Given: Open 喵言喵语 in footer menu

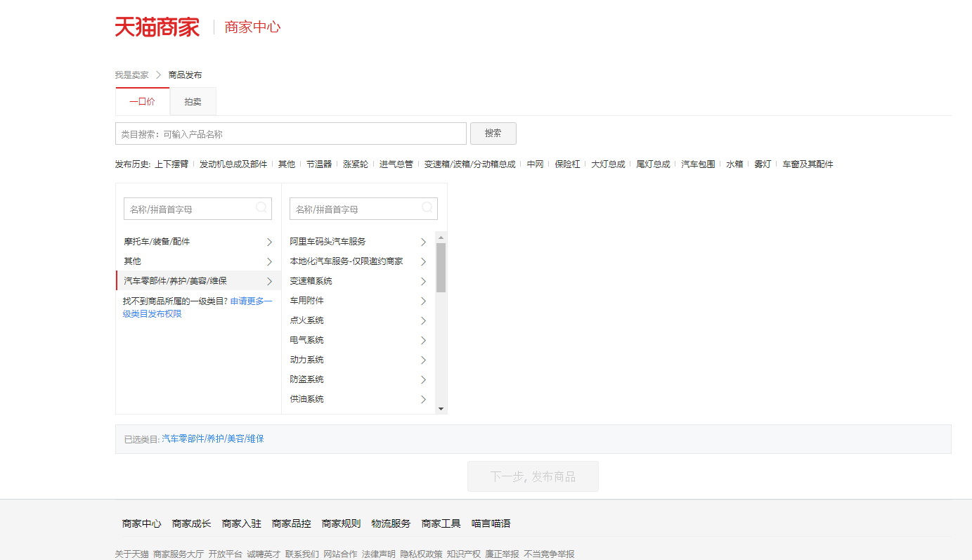Looking at the screenshot, I should 491,523.
